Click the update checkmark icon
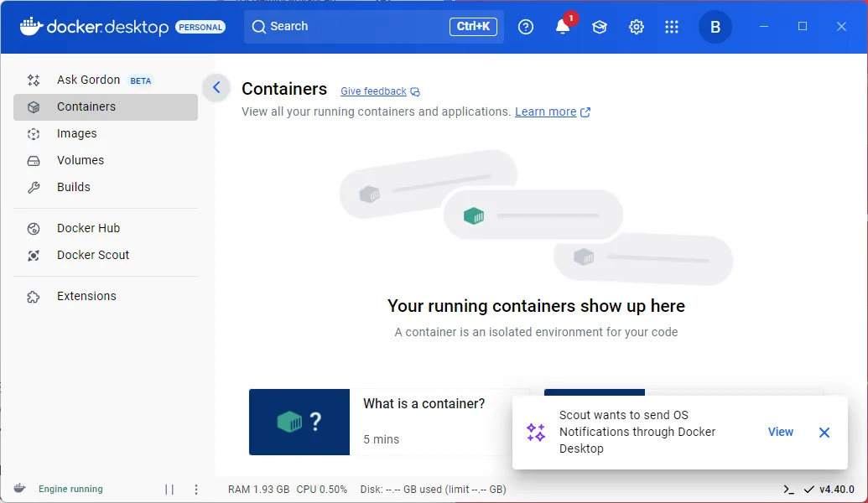 pos(808,489)
